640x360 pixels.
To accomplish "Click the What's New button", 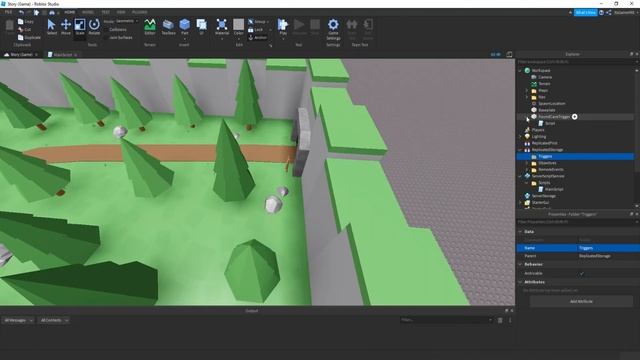I will (586, 13).
